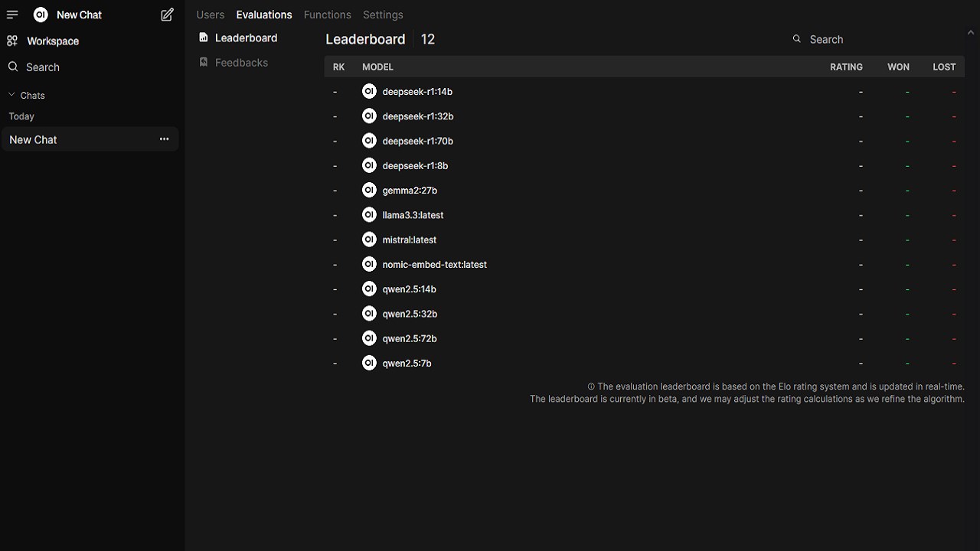
Task: Sort by the RATING column header
Action: point(846,67)
